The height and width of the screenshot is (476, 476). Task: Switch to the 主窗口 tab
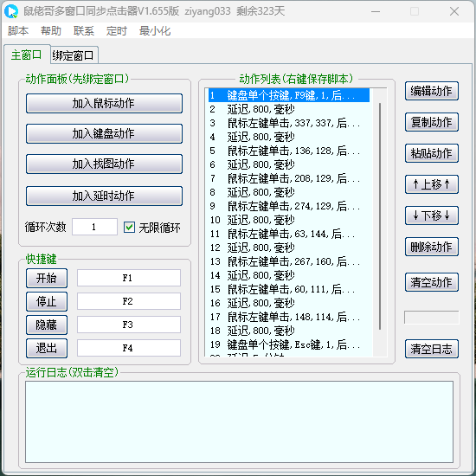click(27, 55)
